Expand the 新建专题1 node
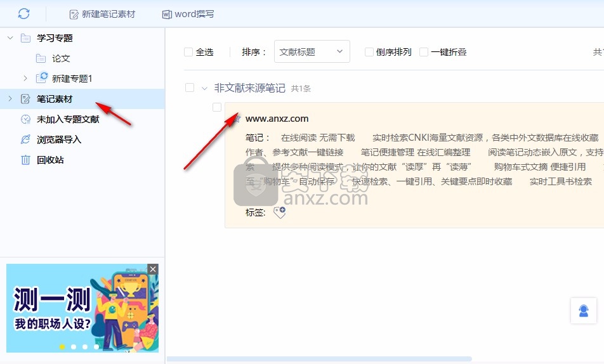Image resolution: width=604 pixels, height=364 pixels. point(25,79)
